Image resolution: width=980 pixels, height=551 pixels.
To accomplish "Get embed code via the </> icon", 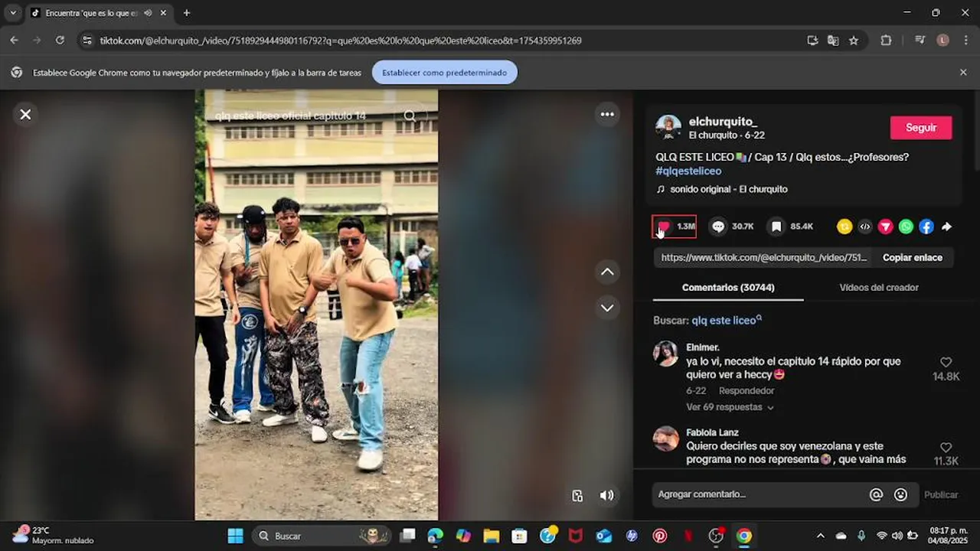I will point(865,227).
